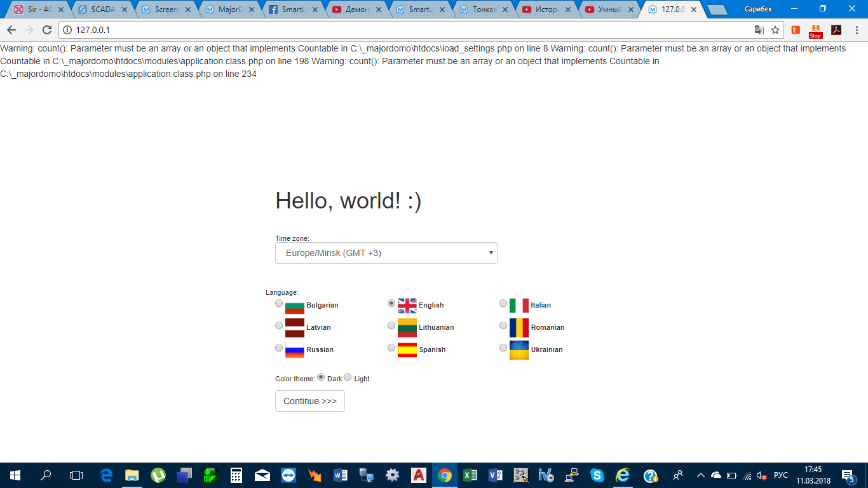The width and height of the screenshot is (868, 488).
Task: Bookmark this page with the star icon
Action: (775, 30)
